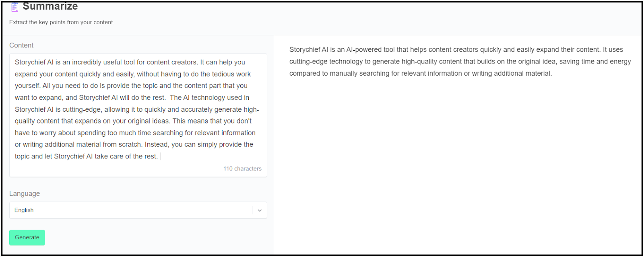
Task: Select the generated summary paragraph
Action: [x=459, y=62]
